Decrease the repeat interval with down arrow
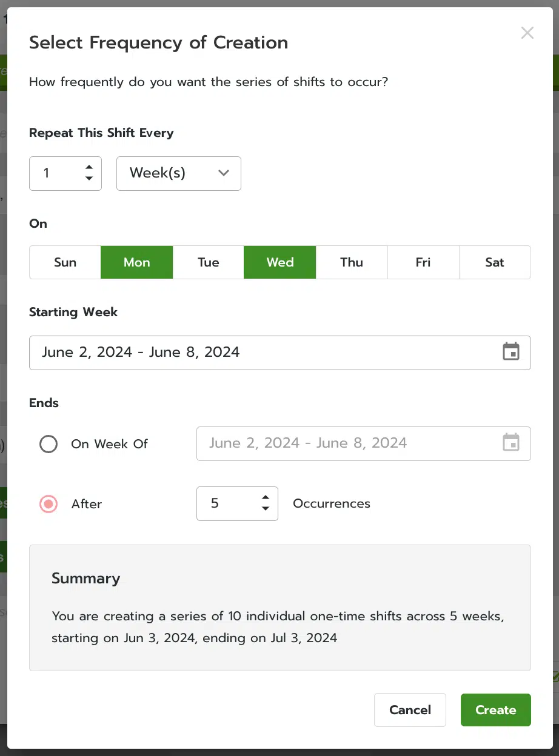The image size is (559, 756). (x=89, y=179)
